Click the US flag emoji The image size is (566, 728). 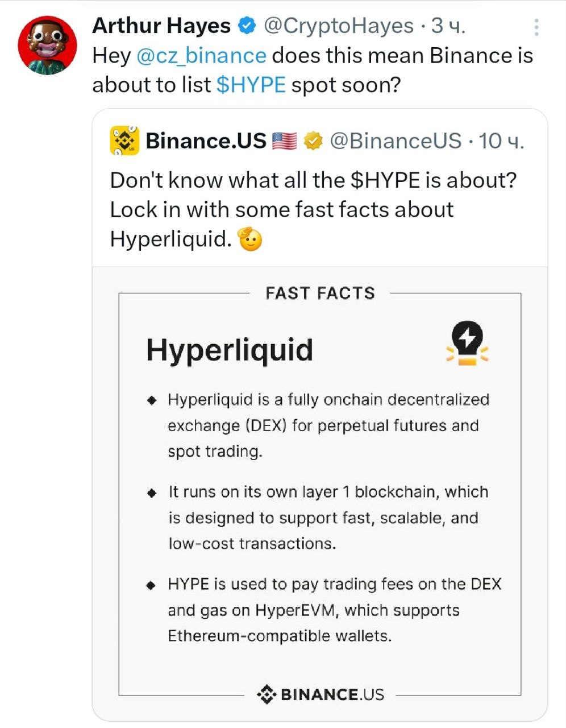click(284, 140)
